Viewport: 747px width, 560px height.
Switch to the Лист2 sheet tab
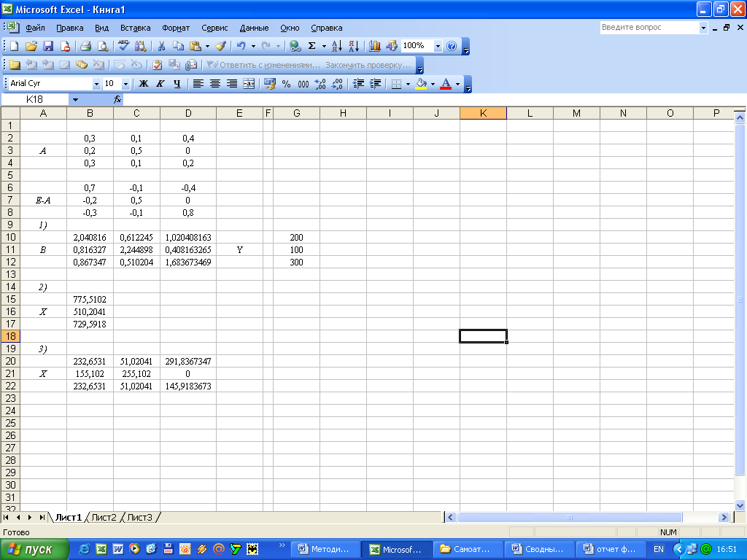click(x=104, y=517)
